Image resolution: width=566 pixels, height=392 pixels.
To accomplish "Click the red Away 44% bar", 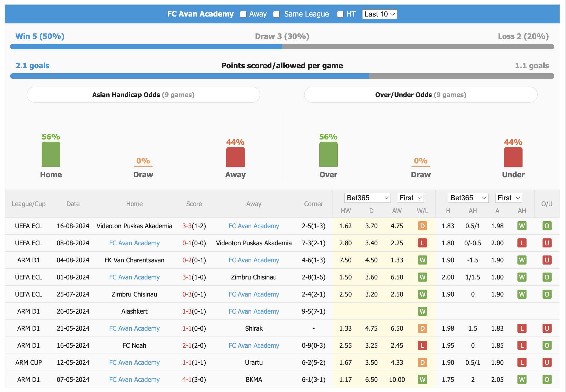I will point(235,157).
